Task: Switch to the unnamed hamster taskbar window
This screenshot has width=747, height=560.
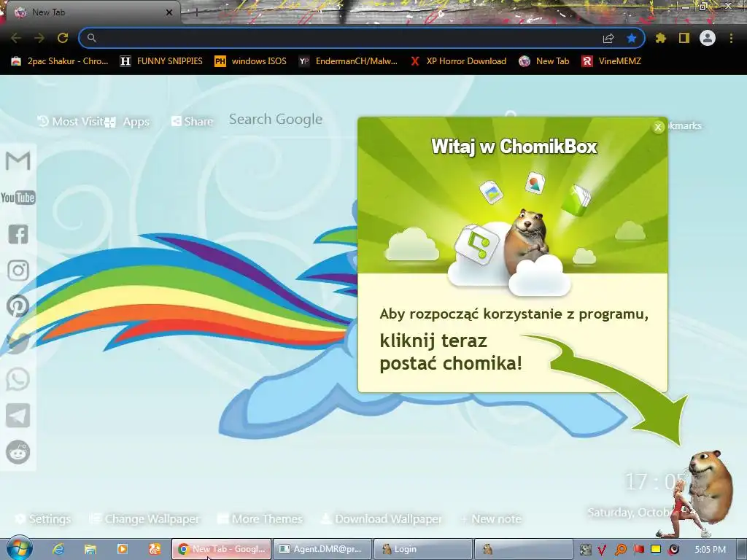Action: click(524, 549)
